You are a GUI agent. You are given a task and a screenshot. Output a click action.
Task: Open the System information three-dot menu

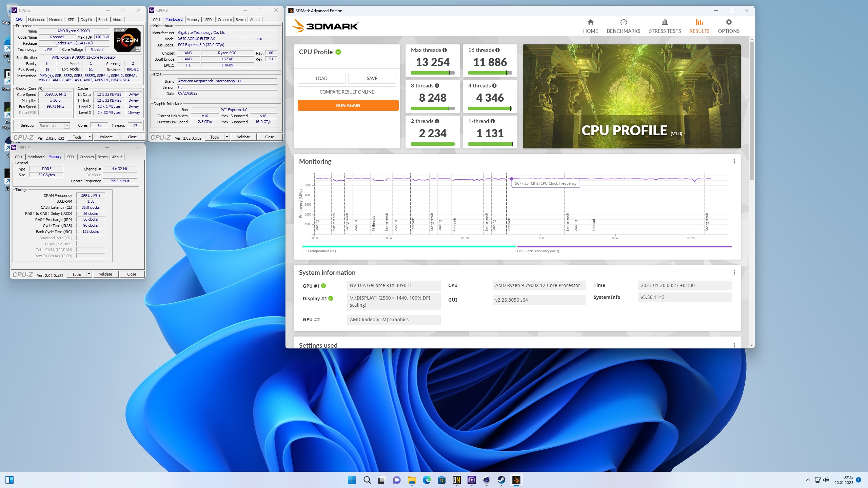click(734, 272)
